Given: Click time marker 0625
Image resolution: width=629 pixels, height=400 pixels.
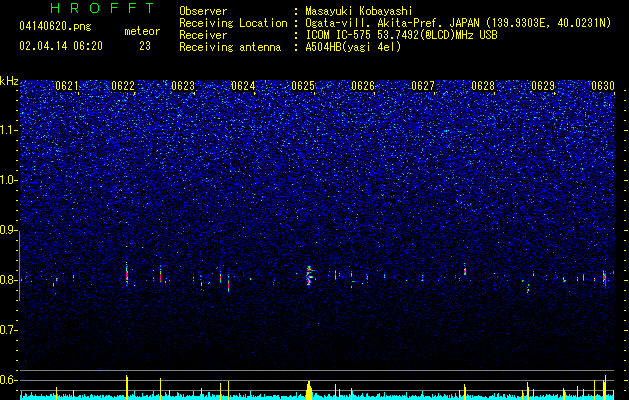Looking at the screenshot, I should (x=303, y=86).
